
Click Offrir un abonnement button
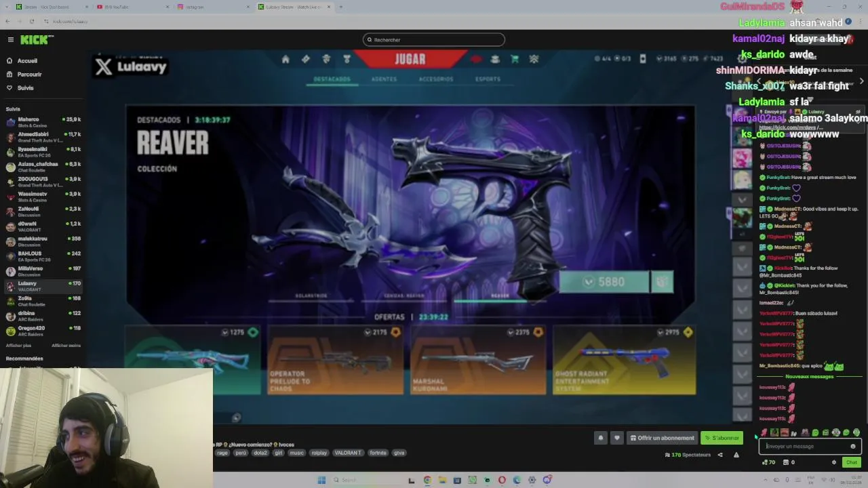(x=663, y=438)
